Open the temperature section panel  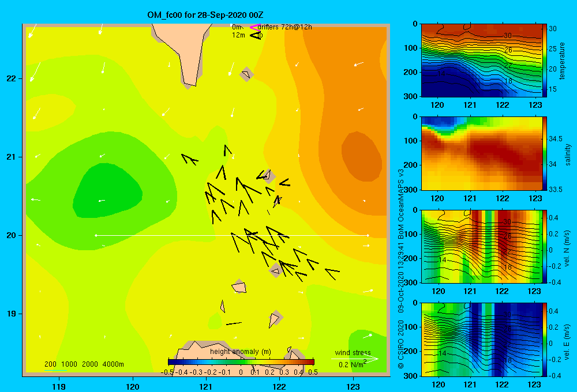click(481, 61)
